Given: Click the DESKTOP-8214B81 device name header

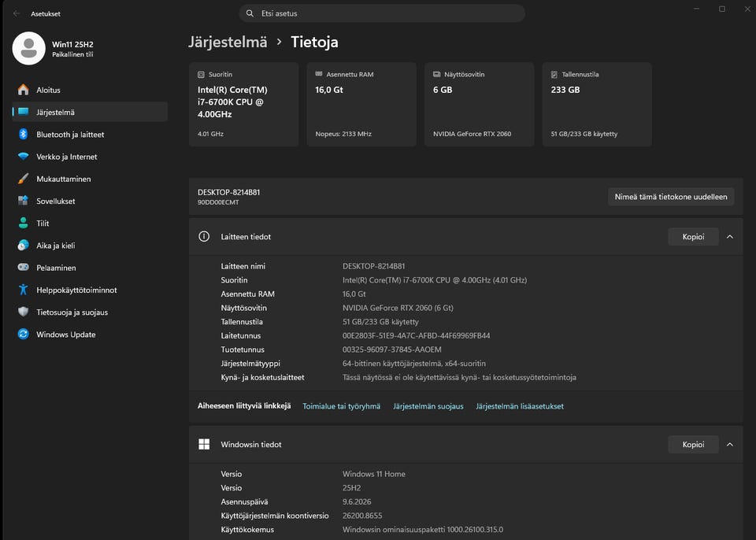Looking at the screenshot, I should coord(228,192).
